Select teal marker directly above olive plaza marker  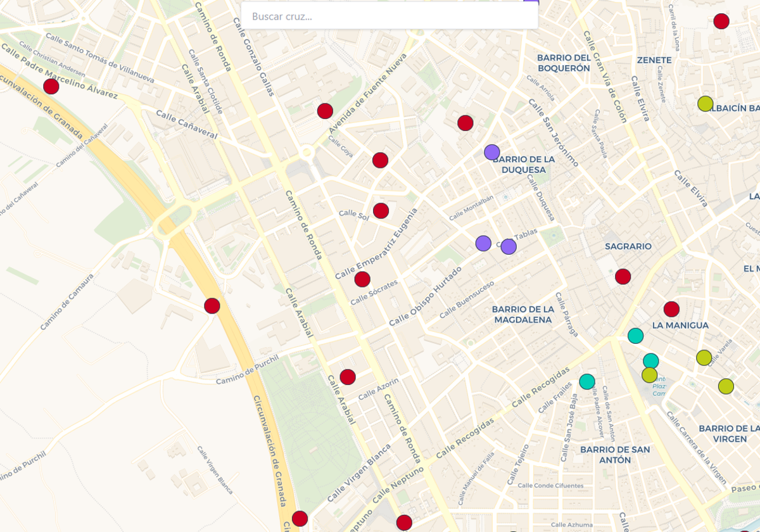(651, 361)
